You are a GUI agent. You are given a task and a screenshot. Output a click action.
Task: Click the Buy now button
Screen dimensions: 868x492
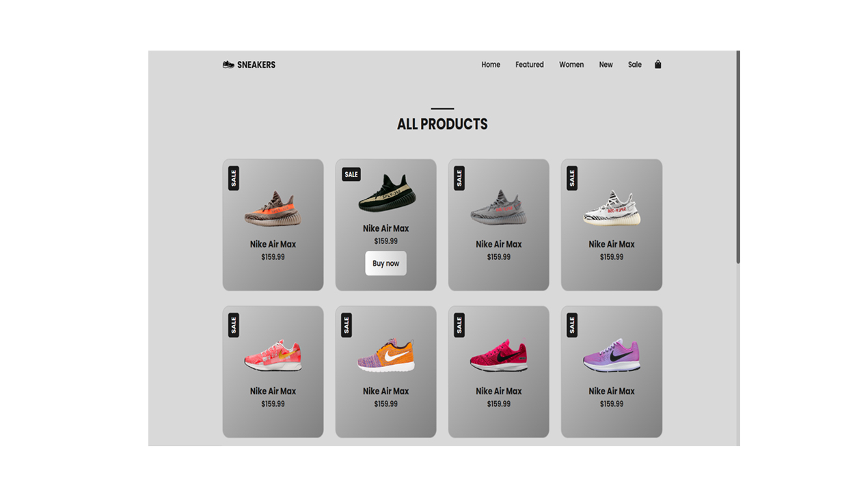pyautogui.click(x=386, y=263)
